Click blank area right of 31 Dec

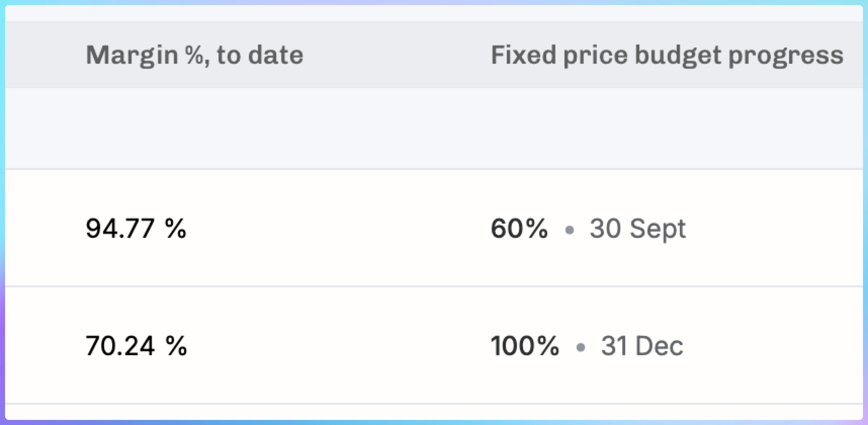774,346
